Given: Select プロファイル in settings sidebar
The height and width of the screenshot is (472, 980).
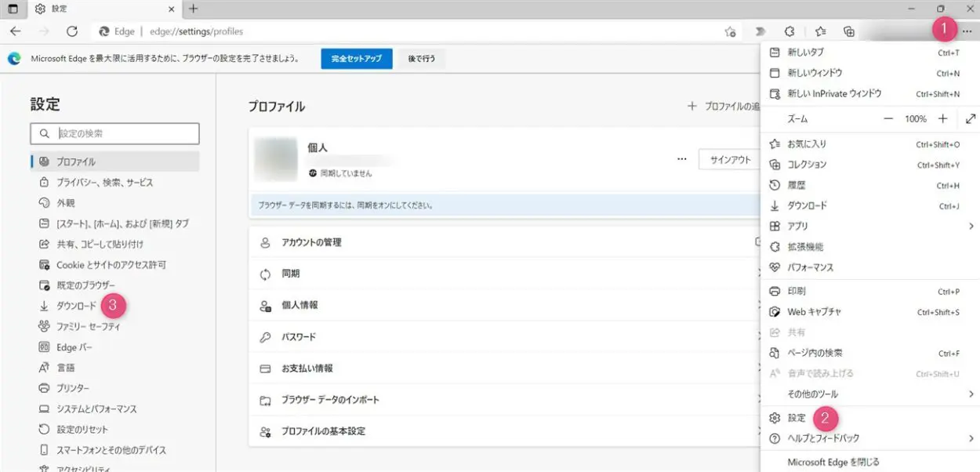Looking at the screenshot, I should pyautogui.click(x=114, y=162).
